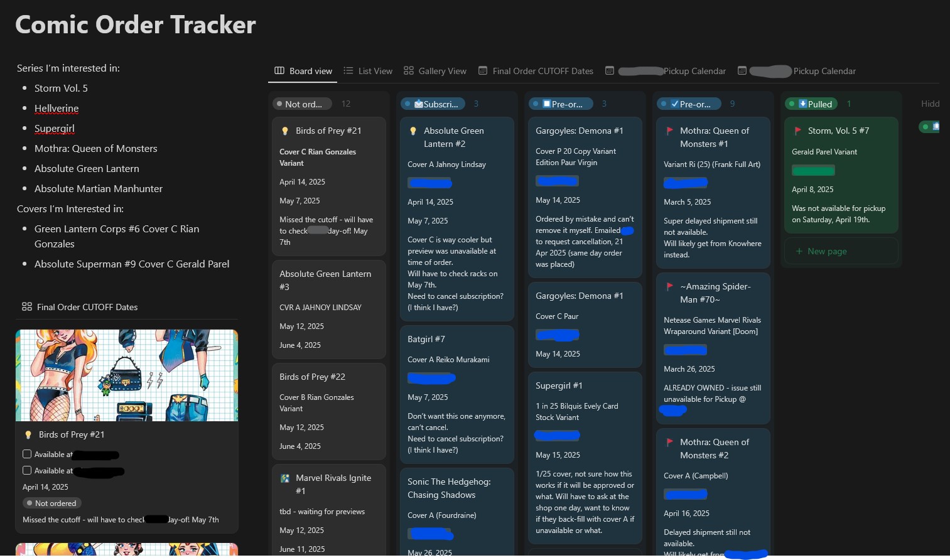Open the Birds of Prey #21 board card
This screenshot has height=560, width=950.
pyautogui.click(x=328, y=187)
